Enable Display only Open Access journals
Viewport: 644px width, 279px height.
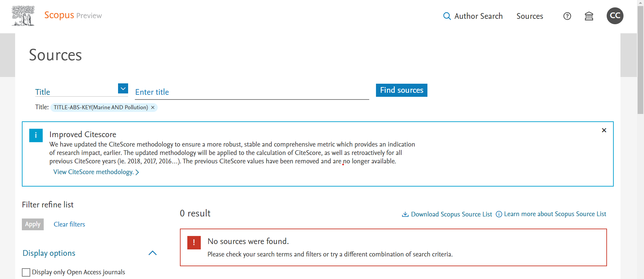tap(26, 272)
